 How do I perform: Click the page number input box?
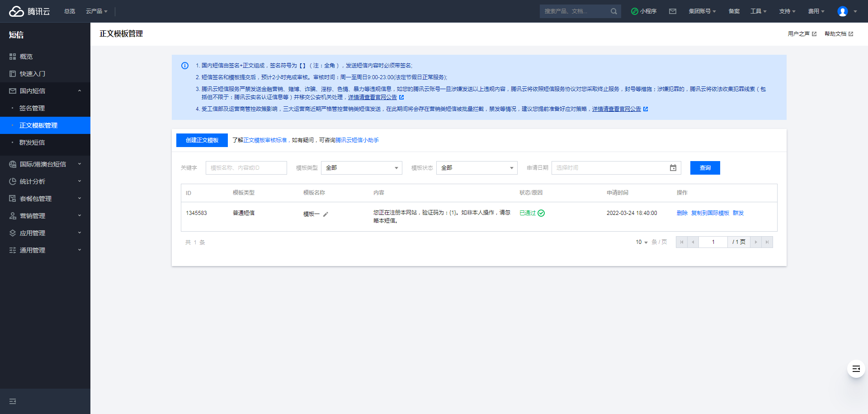pyautogui.click(x=713, y=242)
